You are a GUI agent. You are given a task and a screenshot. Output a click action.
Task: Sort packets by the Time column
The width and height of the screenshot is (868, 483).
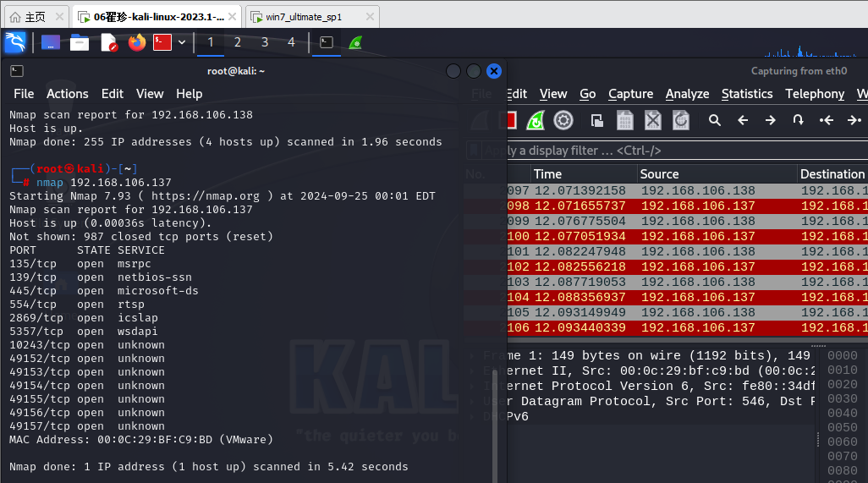(x=584, y=174)
